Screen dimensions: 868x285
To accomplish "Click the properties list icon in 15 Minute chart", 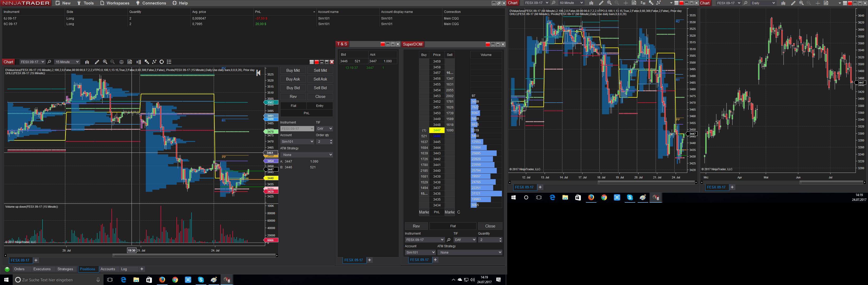I will tap(169, 62).
